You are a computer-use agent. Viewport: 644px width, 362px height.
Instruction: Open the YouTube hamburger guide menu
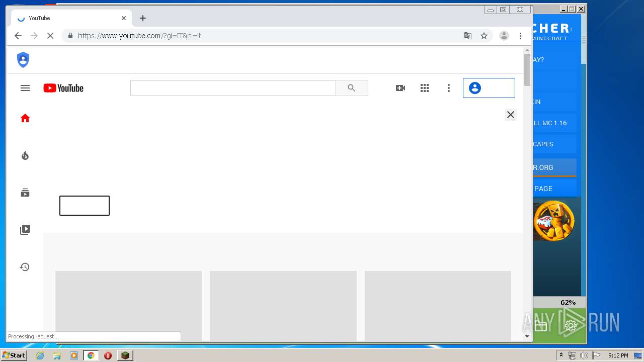pyautogui.click(x=25, y=88)
